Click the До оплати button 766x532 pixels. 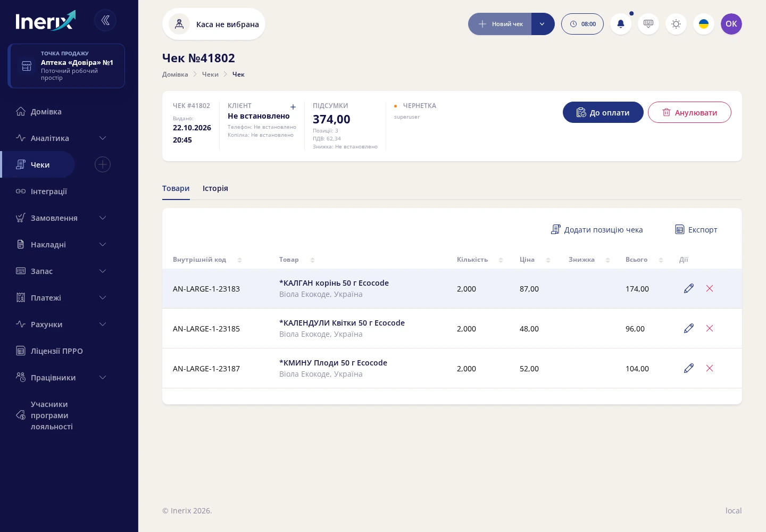click(x=603, y=112)
